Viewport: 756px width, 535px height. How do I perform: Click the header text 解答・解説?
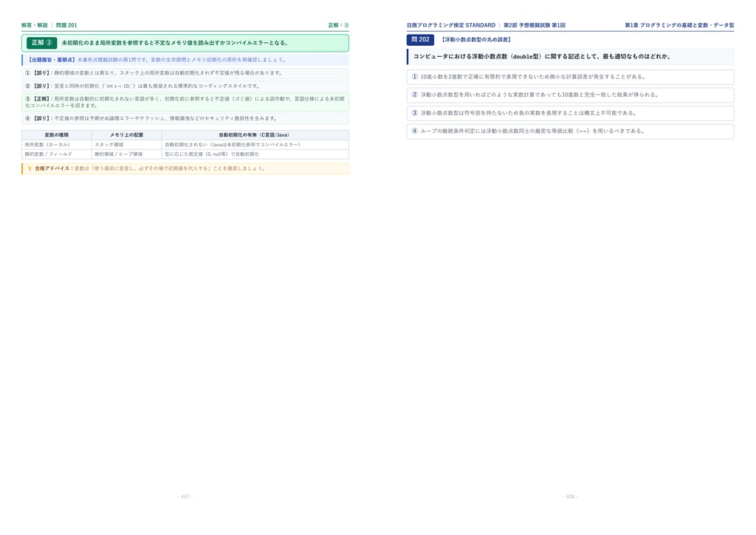click(x=35, y=25)
